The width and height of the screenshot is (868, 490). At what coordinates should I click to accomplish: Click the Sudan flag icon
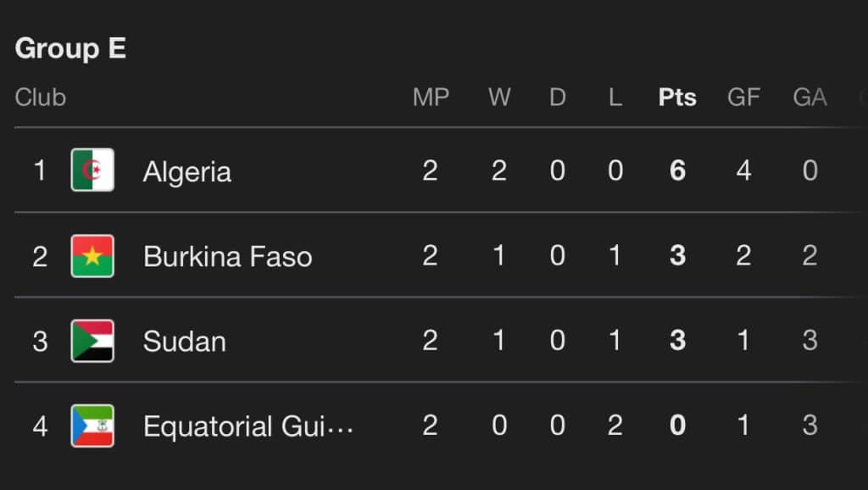click(x=92, y=341)
